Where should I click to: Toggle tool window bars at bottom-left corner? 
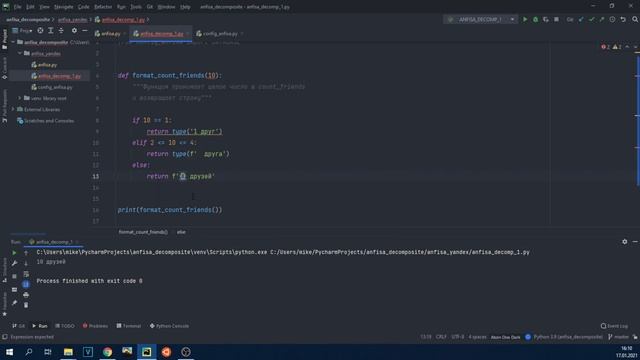4,337
